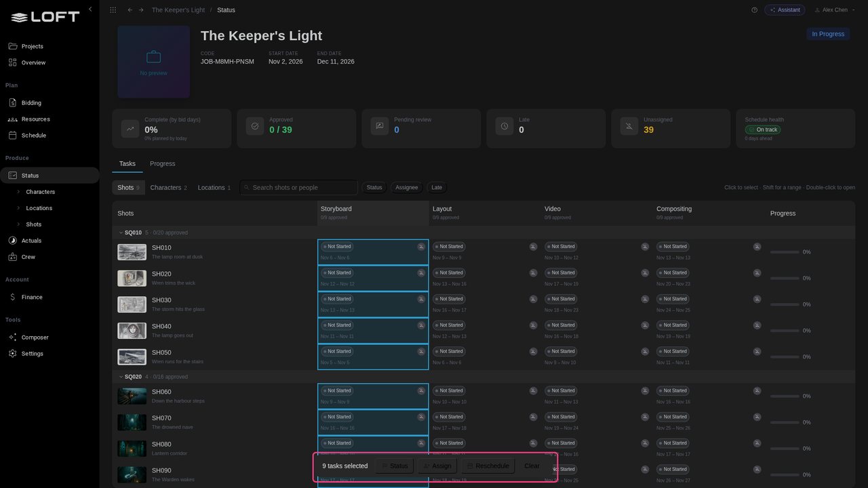Open the Crew icon in sidebar

pos(12,257)
